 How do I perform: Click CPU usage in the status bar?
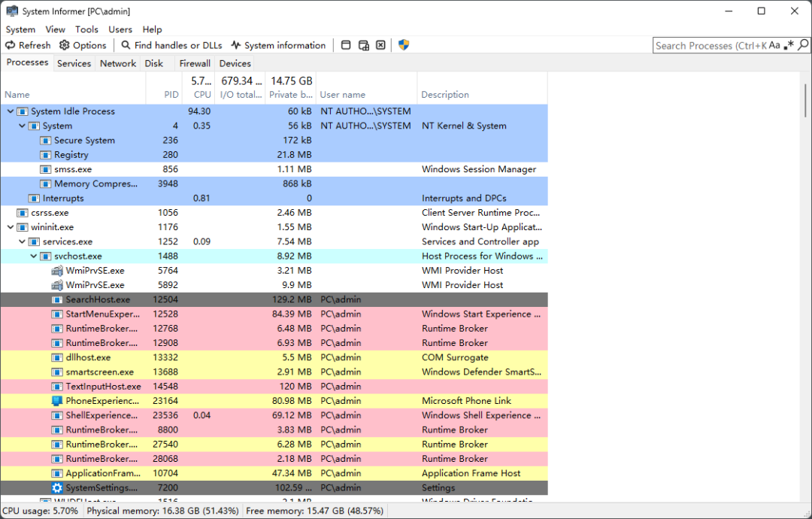coord(41,511)
